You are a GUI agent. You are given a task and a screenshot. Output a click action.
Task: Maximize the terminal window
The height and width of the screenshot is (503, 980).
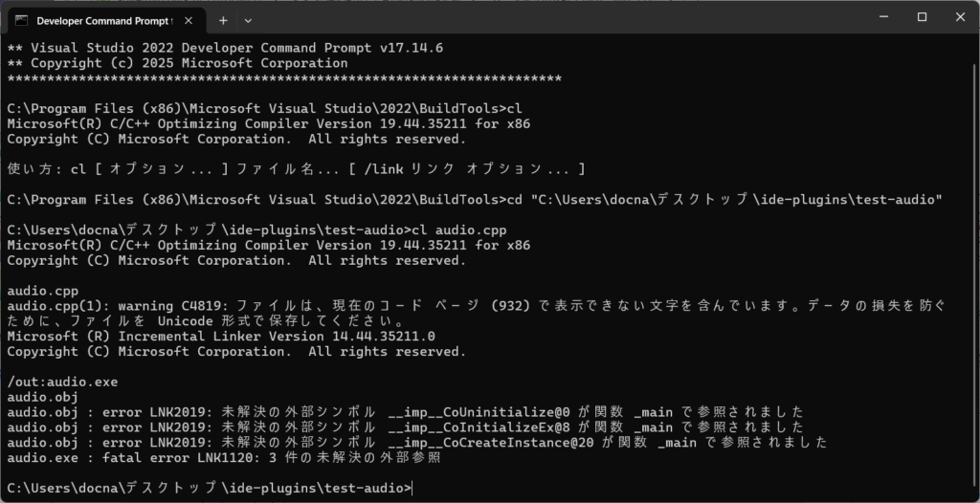pos(922,17)
